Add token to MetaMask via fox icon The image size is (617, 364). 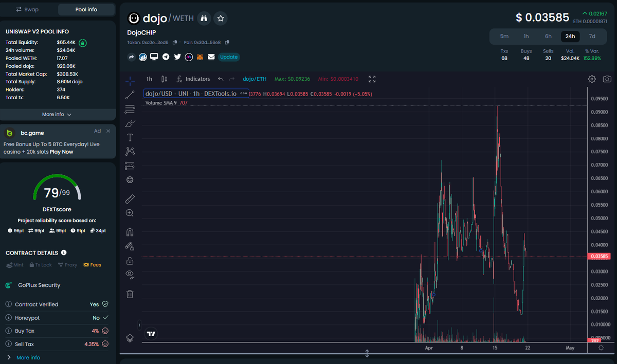pyautogui.click(x=201, y=57)
